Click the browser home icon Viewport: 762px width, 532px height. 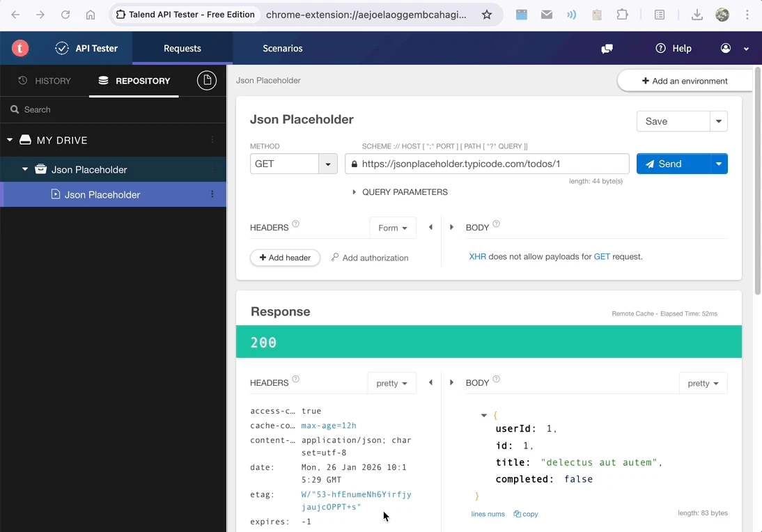click(91, 15)
